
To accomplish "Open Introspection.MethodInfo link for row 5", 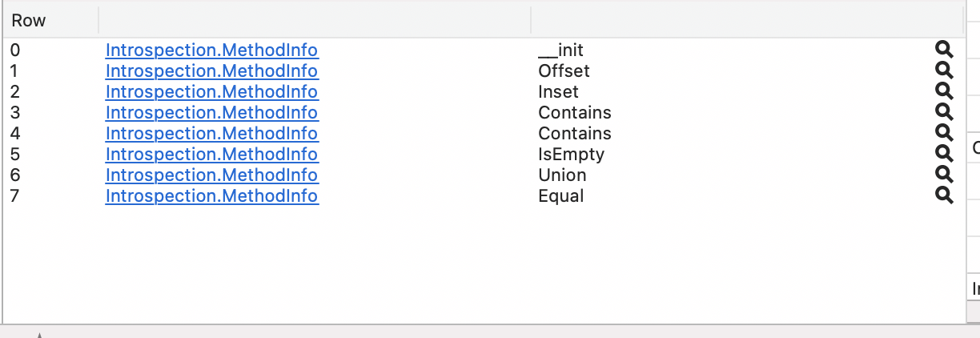I will pos(211,155).
